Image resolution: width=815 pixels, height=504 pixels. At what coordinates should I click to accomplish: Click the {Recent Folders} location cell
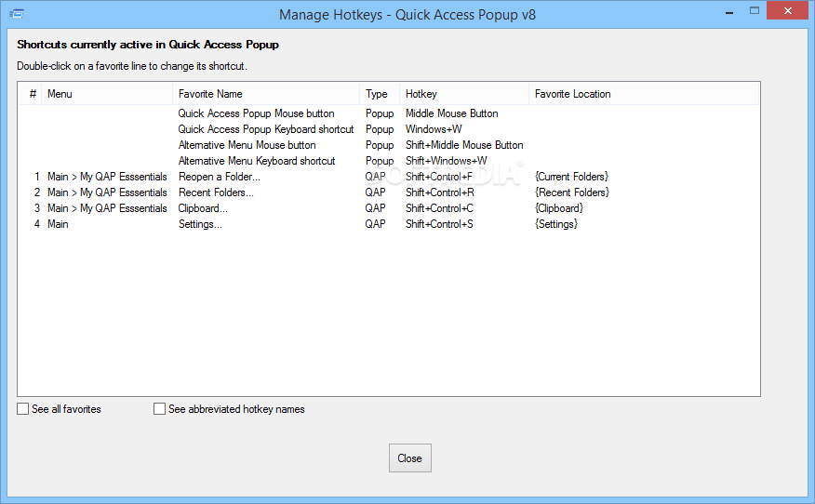[x=572, y=192]
